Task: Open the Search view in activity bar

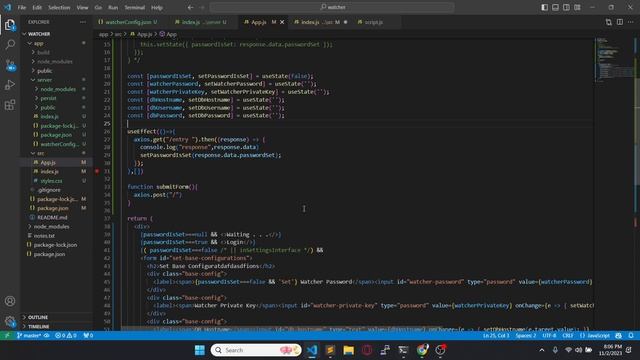Action: point(10,44)
